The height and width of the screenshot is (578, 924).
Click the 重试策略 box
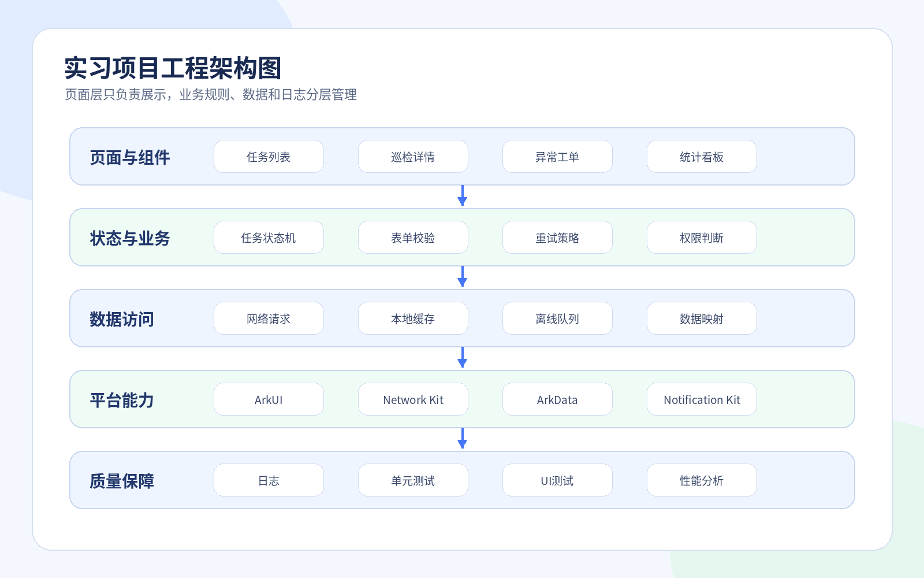coord(557,238)
